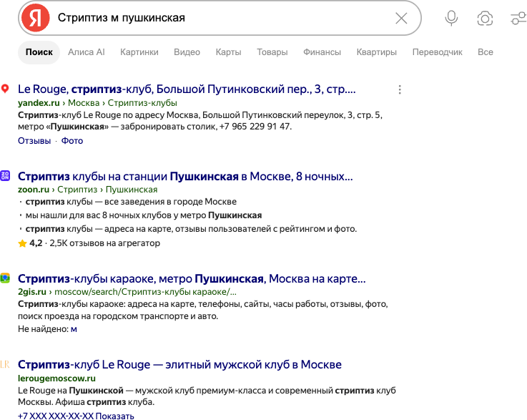Select the Поиск tab
Screen dimensions: 527x420
pos(39,52)
